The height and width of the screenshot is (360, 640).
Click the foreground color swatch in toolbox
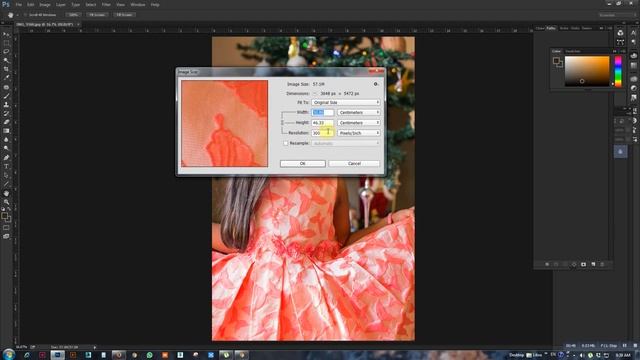click(x=4, y=216)
